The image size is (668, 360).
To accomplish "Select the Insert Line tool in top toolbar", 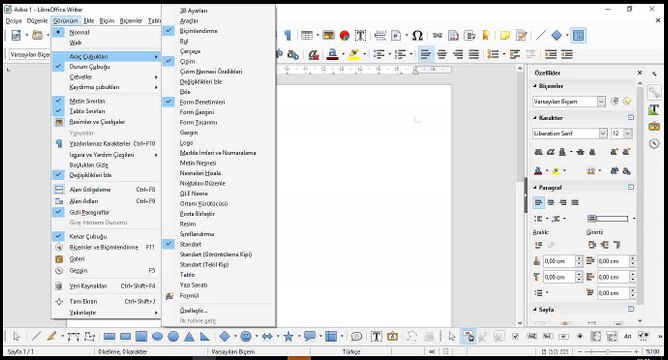I will (x=540, y=36).
